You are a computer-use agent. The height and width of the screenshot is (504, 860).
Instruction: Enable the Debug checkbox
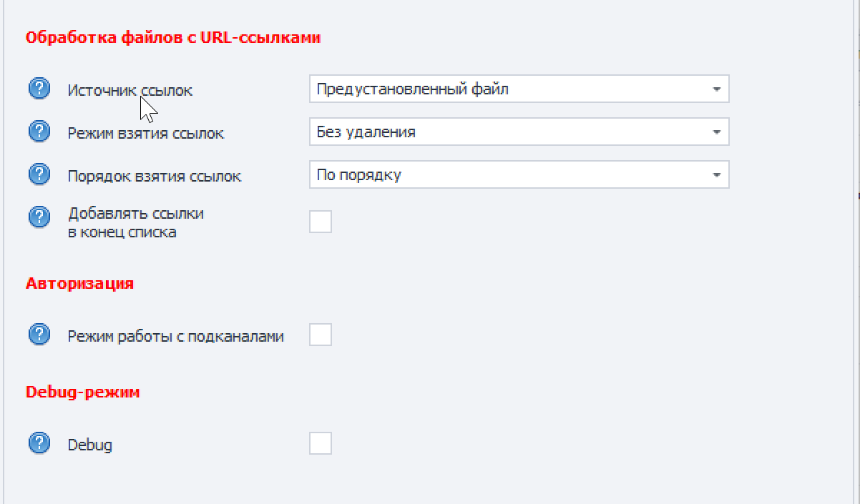(x=321, y=444)
